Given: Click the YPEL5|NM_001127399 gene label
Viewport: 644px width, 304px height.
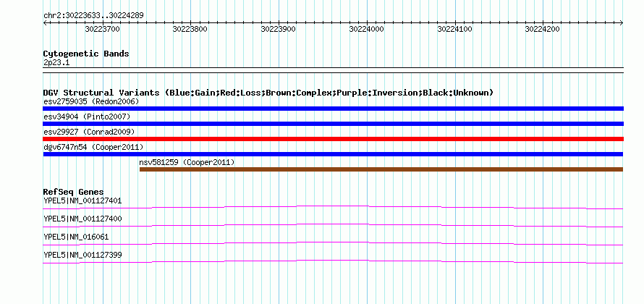Looking at the screenshot, I should point(82,255).
